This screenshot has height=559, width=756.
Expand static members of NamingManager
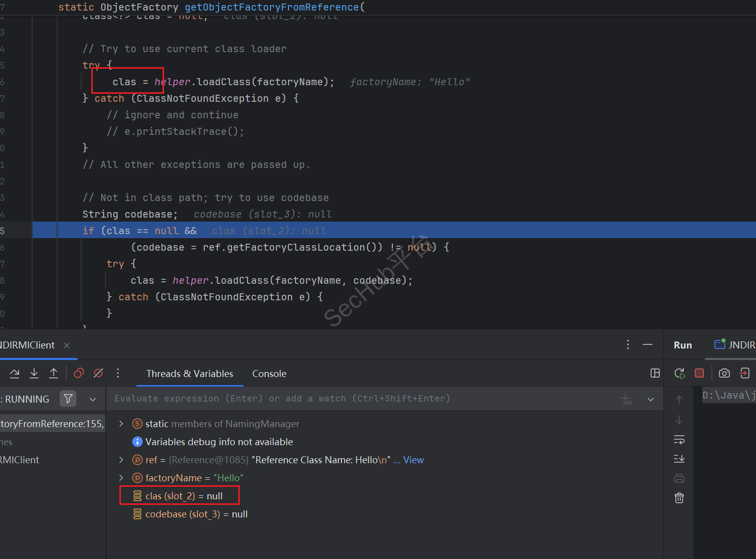pos(121,424)
